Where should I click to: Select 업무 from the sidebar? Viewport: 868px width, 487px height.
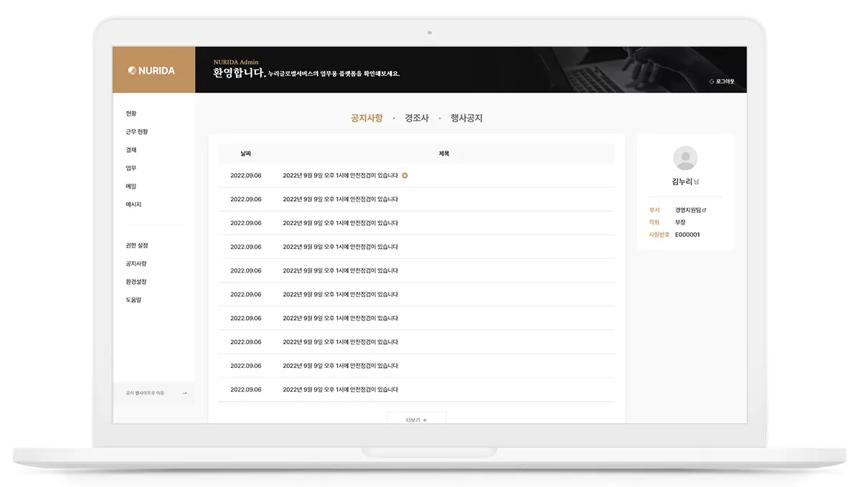[x=131, y=168]
